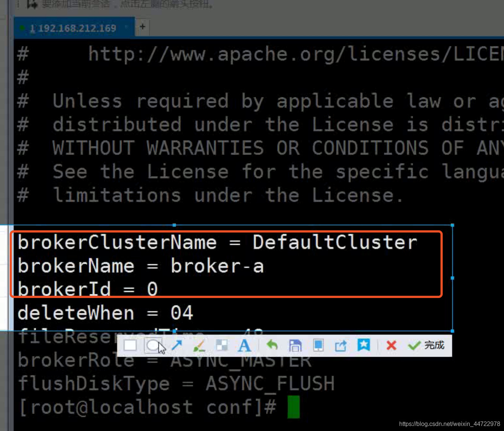Viewport: 504px width, 431px height.
Task: Select the blue arrow drawing tool
Action: [177, 346]
